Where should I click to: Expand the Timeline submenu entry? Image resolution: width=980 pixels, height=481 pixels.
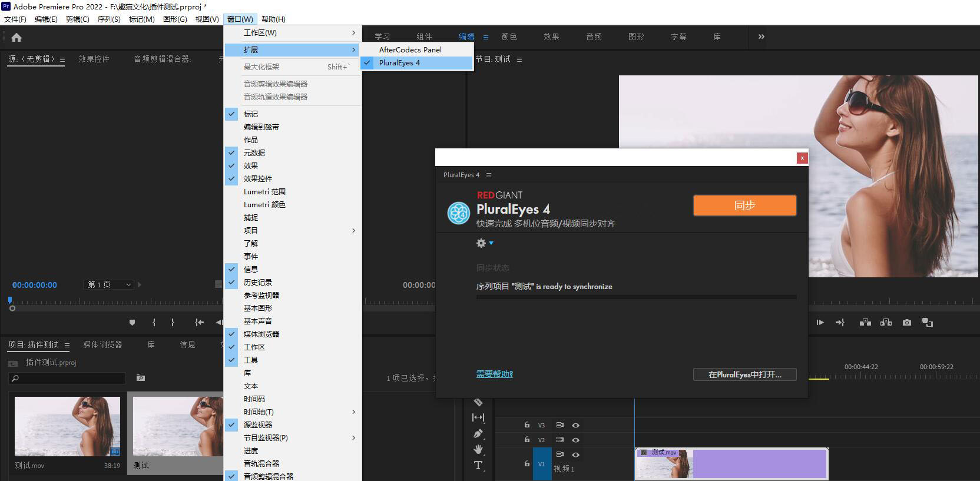tap(293, 412)
